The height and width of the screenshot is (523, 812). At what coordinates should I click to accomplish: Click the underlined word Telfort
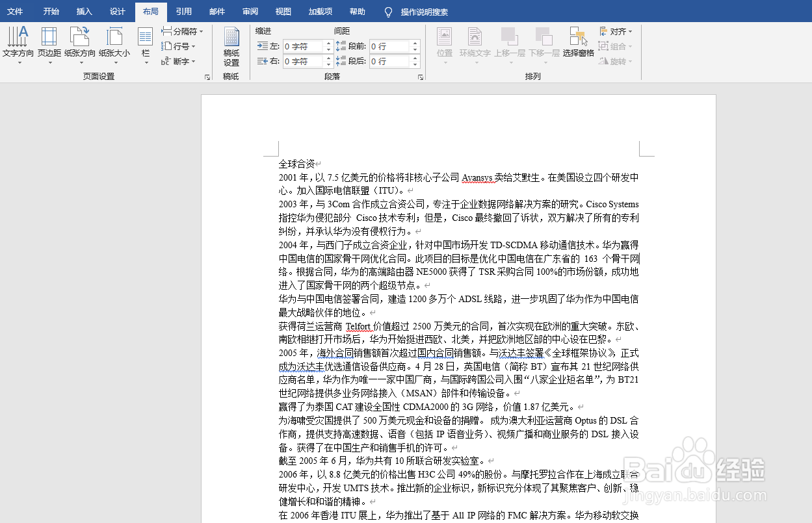pos(358,326)
